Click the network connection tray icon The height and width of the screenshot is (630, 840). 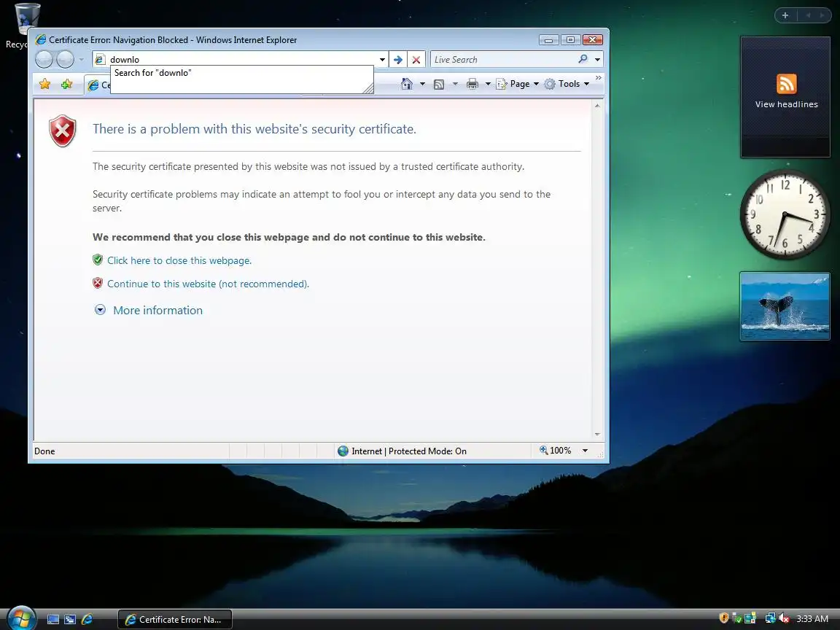770,618
